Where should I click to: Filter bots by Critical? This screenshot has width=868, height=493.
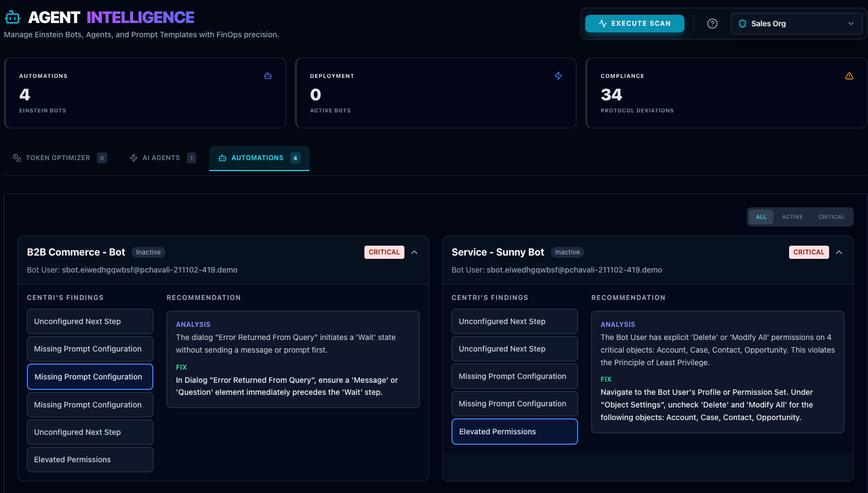(831, 217)
